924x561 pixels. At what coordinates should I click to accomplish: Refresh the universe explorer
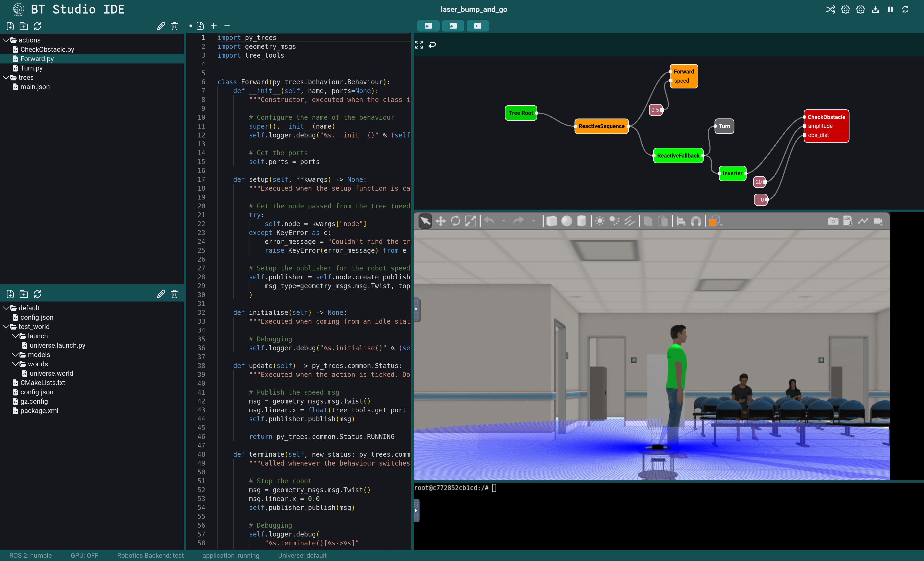click(37, 294)
